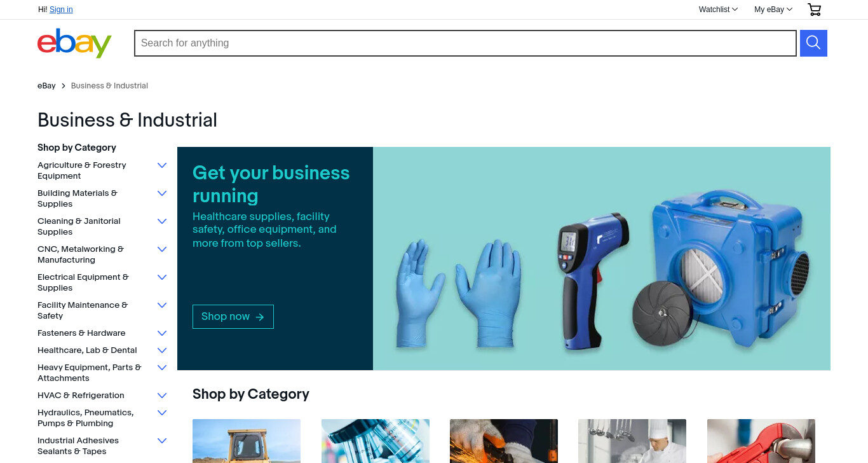Expand Fasteners & Hardware chevron

click(x=162, y=333)
